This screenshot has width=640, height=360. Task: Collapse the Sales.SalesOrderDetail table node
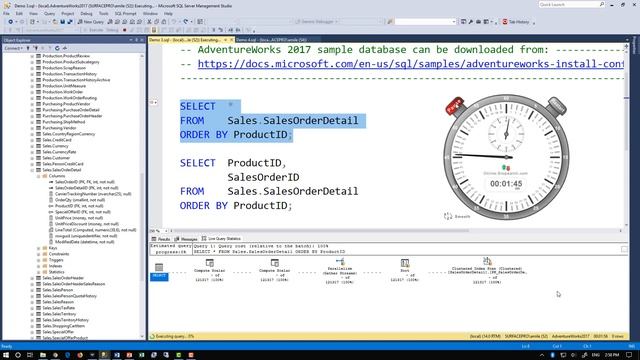[32, 170]
